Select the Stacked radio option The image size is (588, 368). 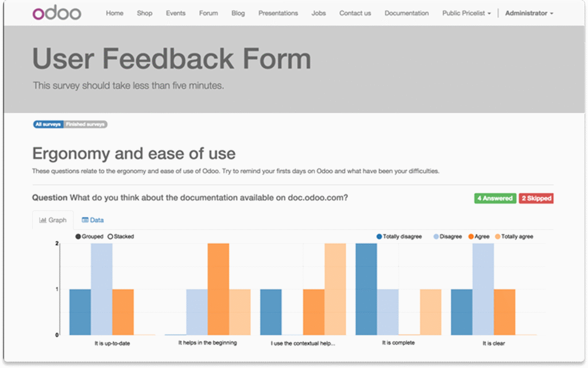tap(110, 236)
